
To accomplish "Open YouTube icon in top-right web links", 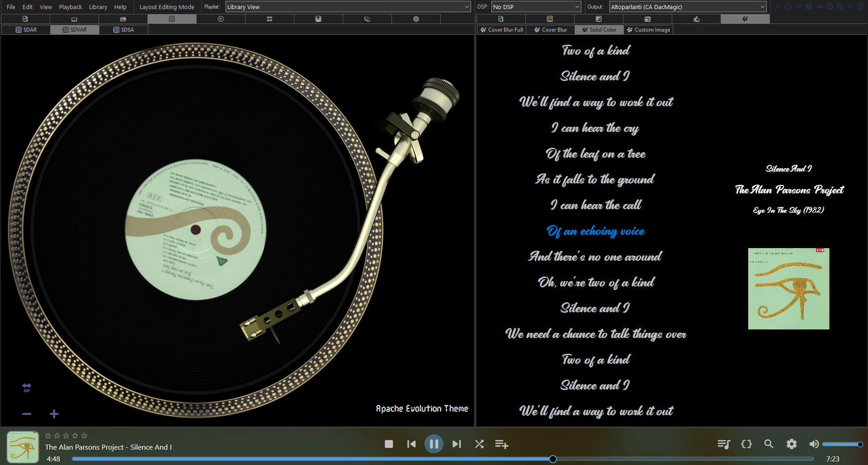I will [809, 6].
